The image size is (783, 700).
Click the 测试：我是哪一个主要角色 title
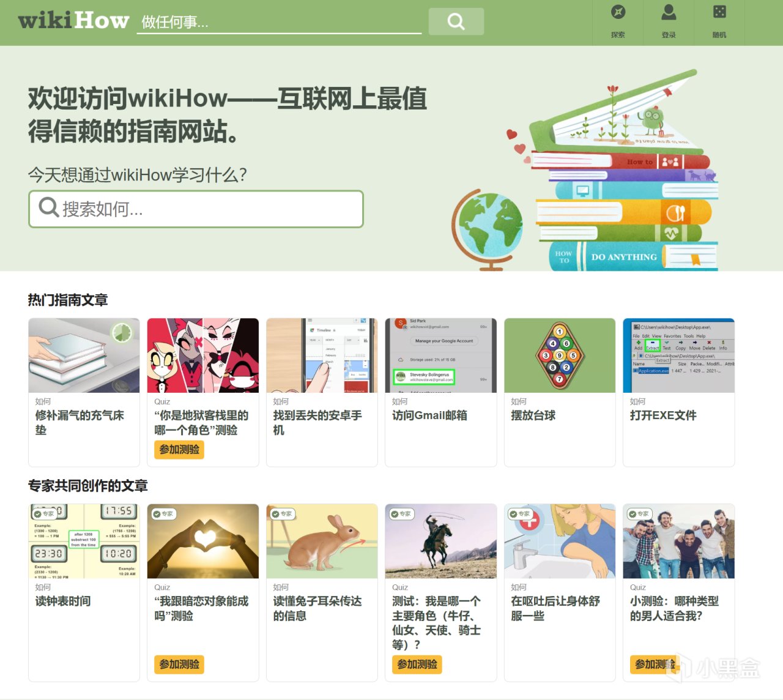coord(437,623)
